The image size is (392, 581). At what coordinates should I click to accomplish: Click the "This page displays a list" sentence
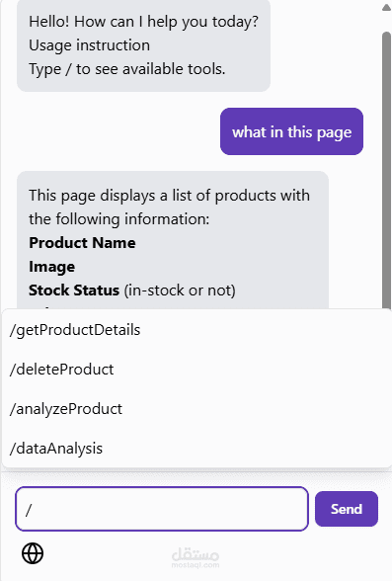click(169, 196)
